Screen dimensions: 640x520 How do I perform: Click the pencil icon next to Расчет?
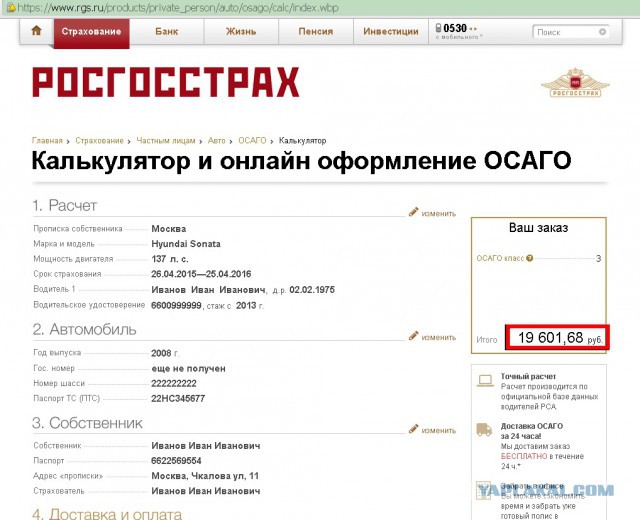click(x=413, y=212)
